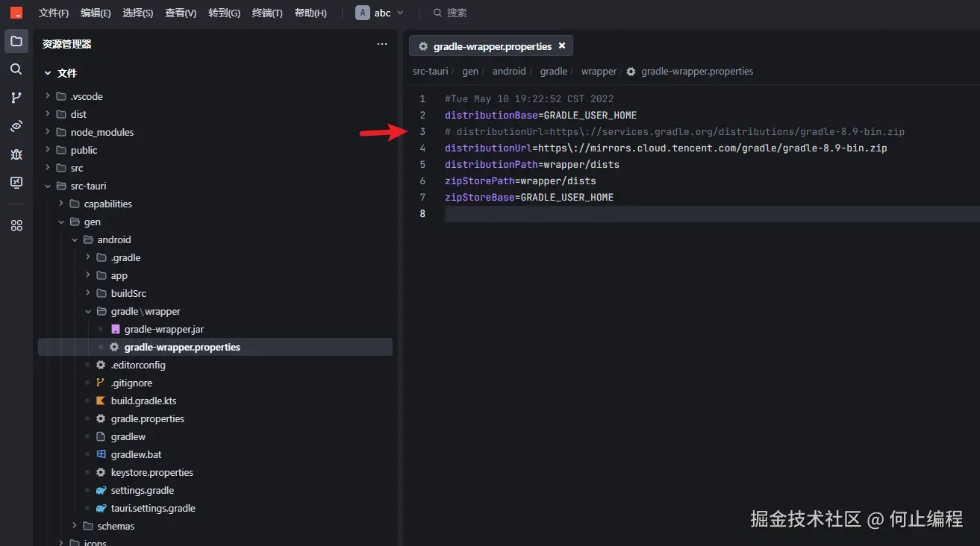Click the three-dot more options in explorer
Viewport: 980px width, 546px height.
(382, 44)
